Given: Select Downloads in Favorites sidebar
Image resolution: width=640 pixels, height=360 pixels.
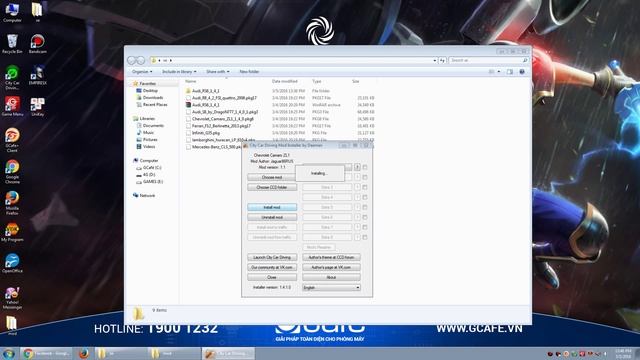Looking at the screenshot, I should (152, 98).
